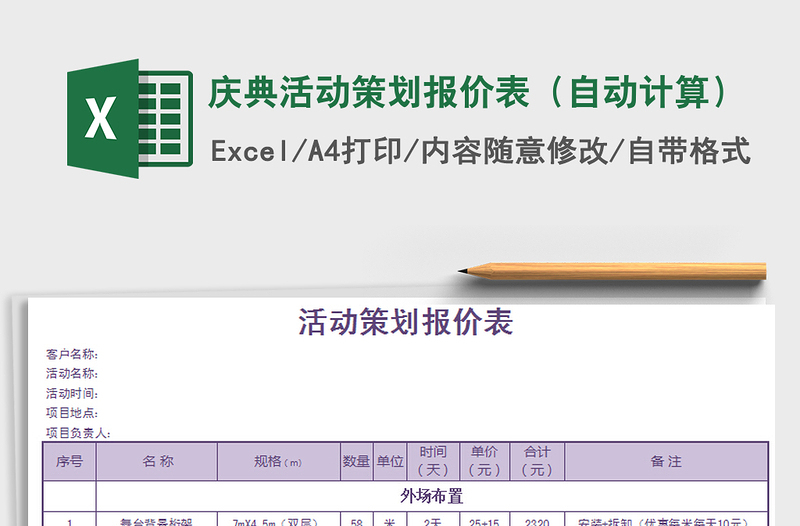Click the subtitle 'Excel/A4打印/内容随意修改/自带格式'

click(x=480, y=151)
